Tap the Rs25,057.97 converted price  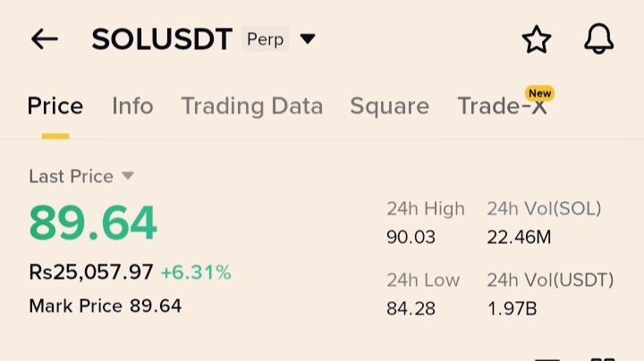tap(91, 272)
